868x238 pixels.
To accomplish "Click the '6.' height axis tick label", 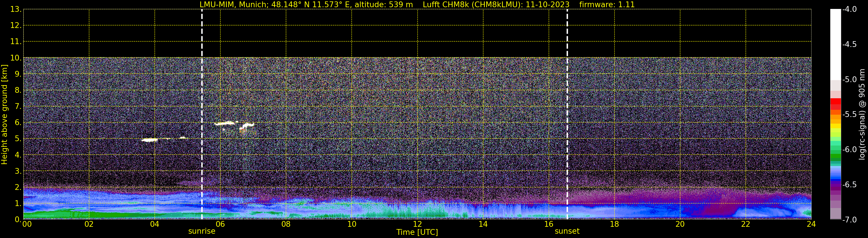I will [18, 122].
